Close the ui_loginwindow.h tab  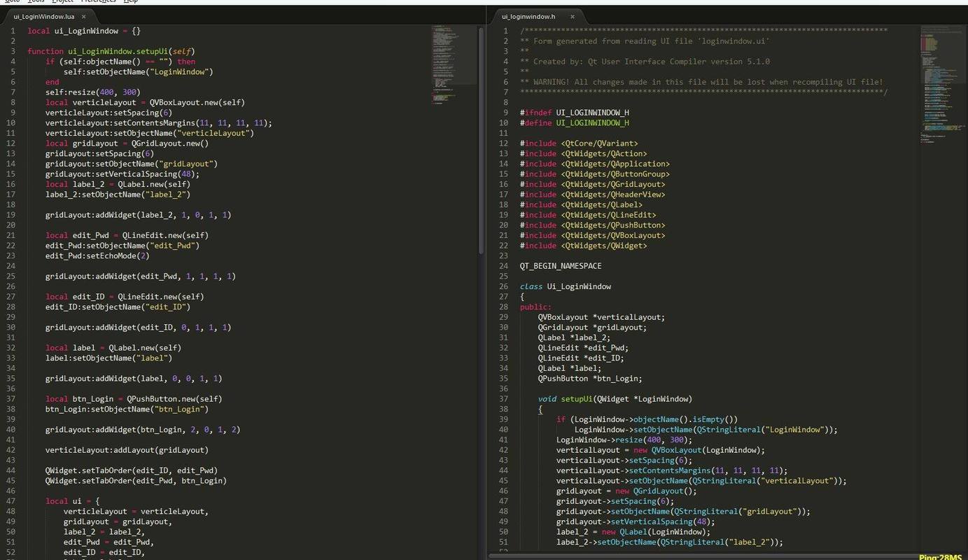click(x=572, y=16)
